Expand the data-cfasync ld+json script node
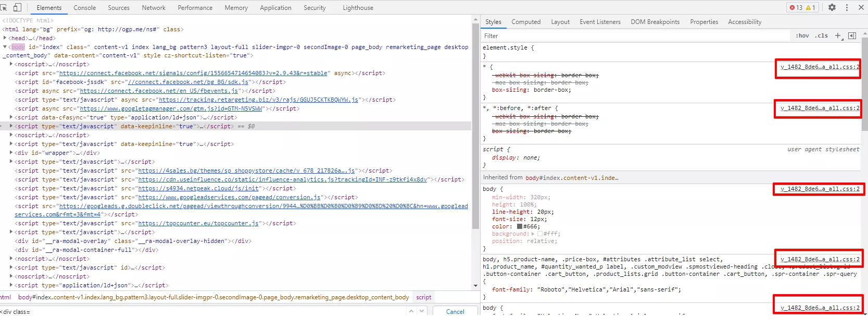 pyautogui.click(x=11, y=117)
